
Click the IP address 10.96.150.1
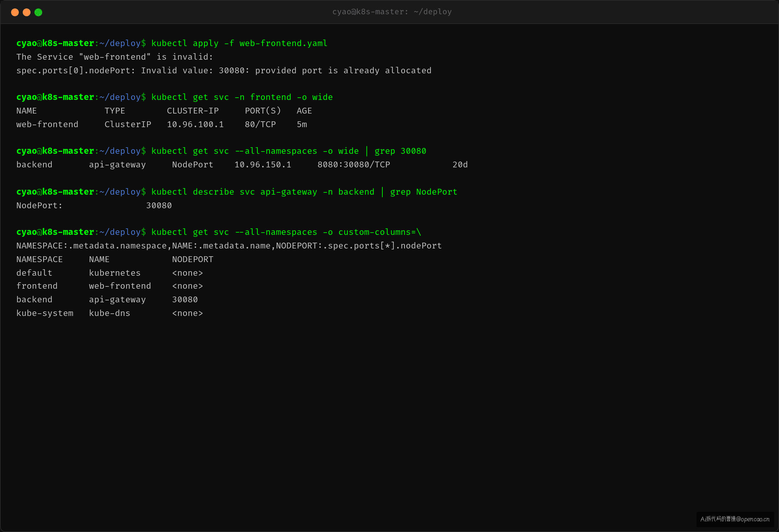point(263,165)
